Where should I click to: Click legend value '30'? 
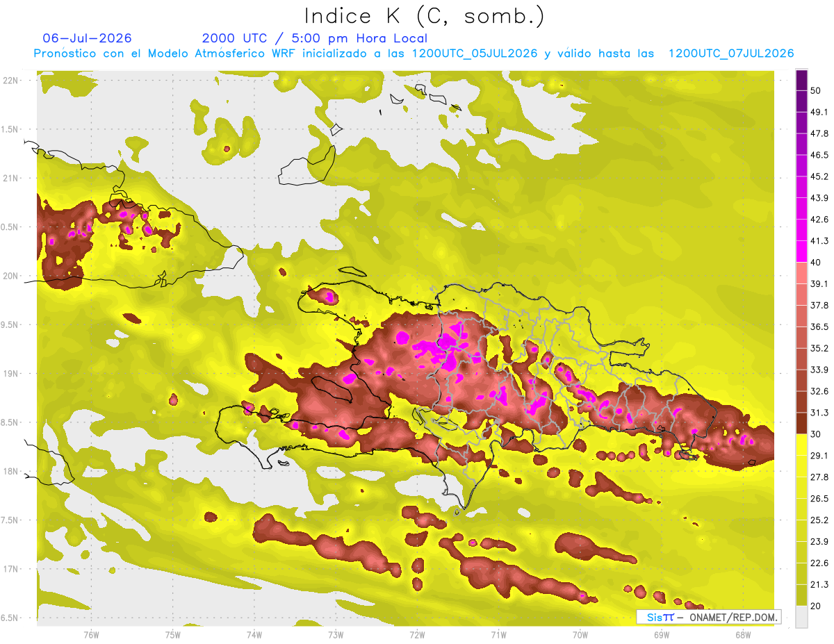817,434
